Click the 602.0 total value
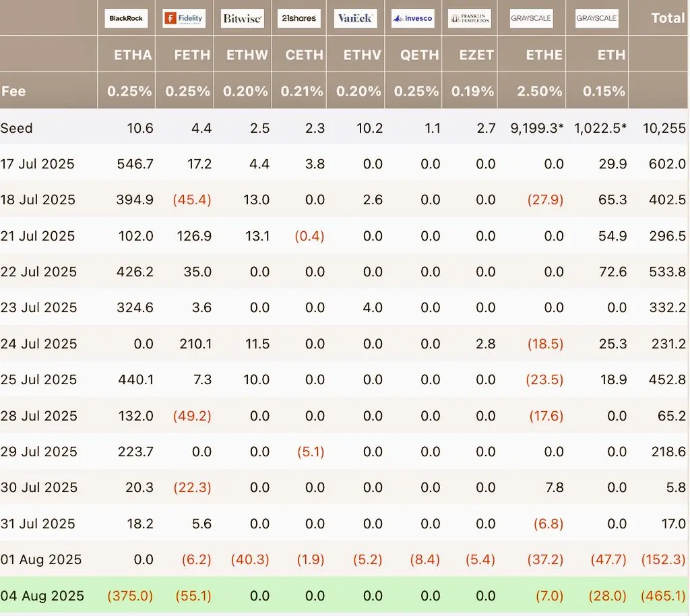The image size is (690, 616). pyautogui.click(x=667, y=164)
